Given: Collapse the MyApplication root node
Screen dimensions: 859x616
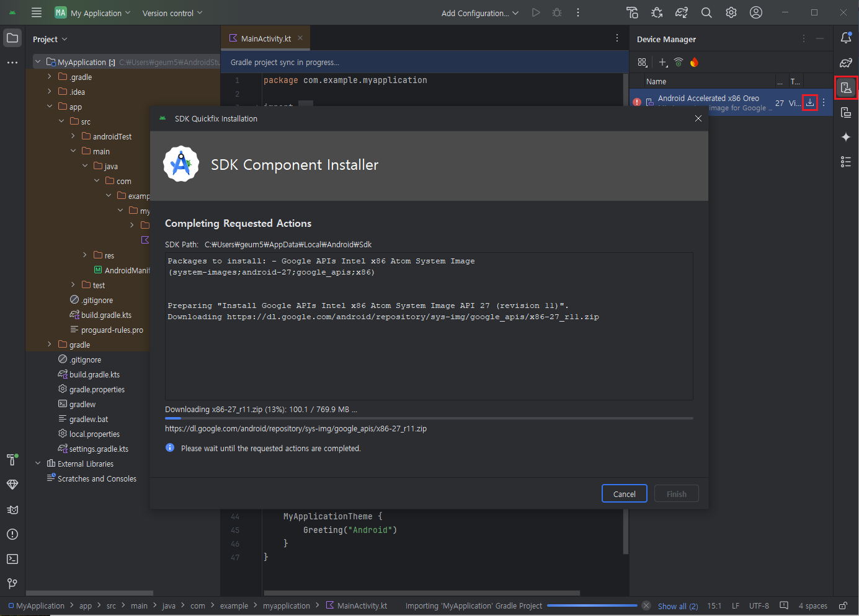Looking at the screenshot, I should coord(38,62).
